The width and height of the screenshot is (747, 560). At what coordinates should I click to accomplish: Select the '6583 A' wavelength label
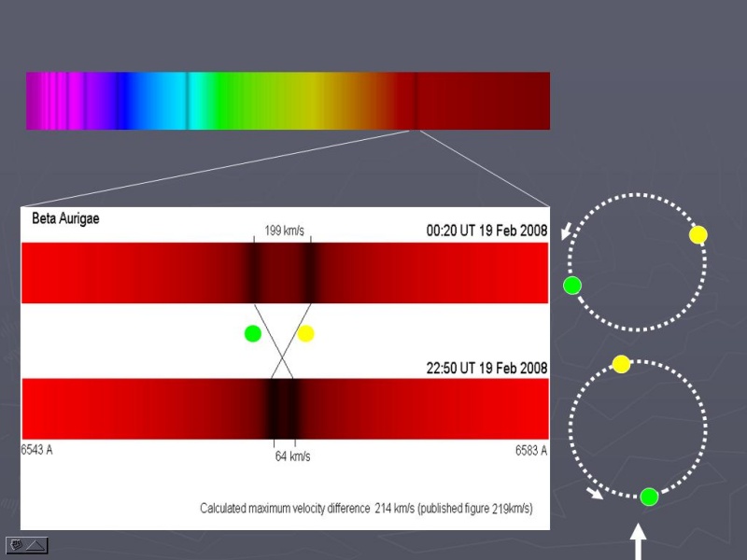click(x=531, y=450)
